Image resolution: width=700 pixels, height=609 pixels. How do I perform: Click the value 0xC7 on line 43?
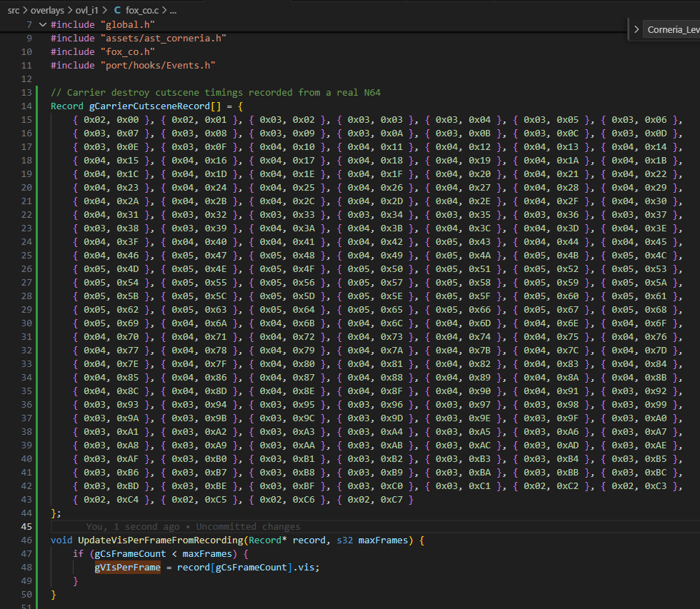391,500
